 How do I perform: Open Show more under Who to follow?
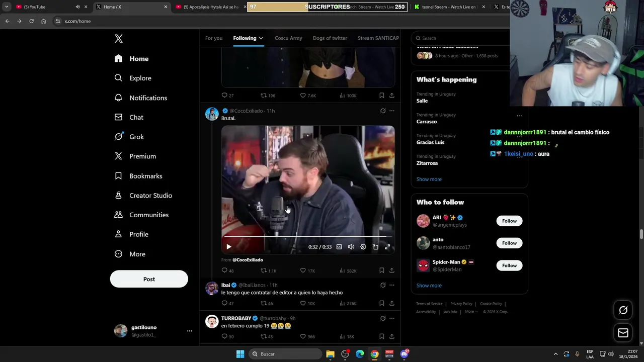(429, 286)
